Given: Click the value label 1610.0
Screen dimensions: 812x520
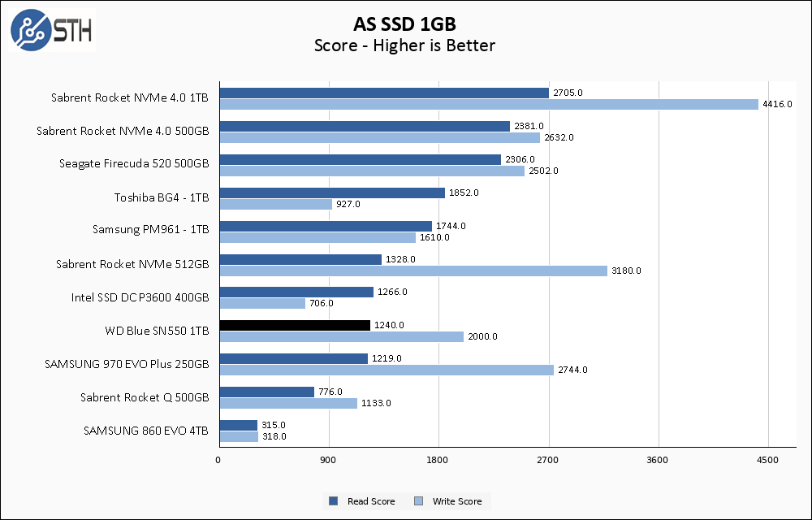Looking at the screenshot, I should 434,237.
